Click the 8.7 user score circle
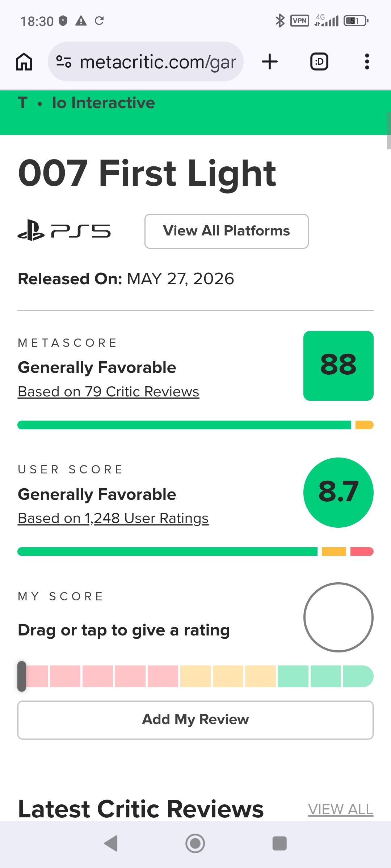The width and height of the screenshot is (391, 868). [339, 493]
